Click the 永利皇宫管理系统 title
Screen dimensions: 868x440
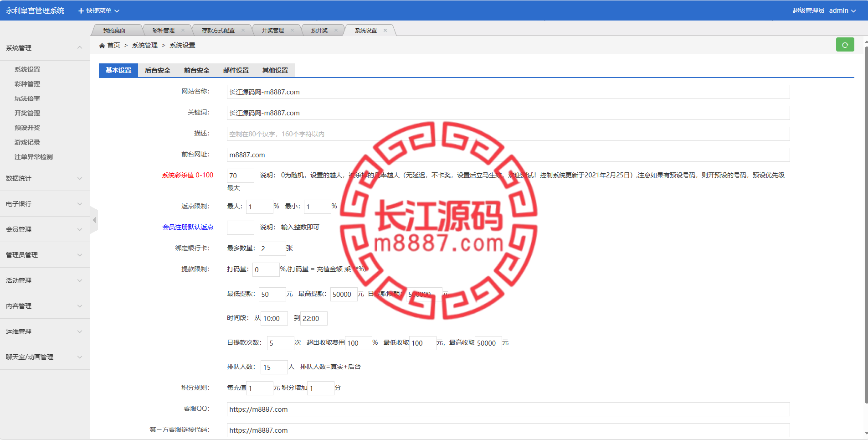click(x=35, y=10)
